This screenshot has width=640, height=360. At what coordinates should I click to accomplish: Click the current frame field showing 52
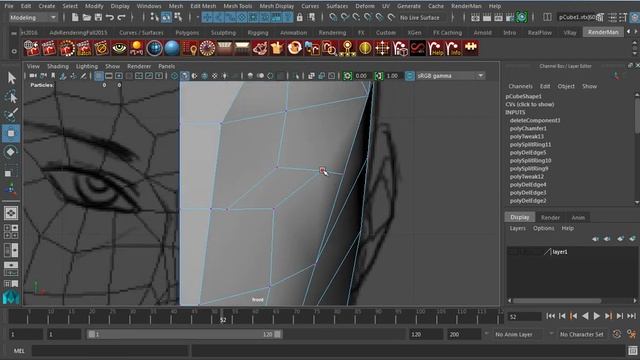click(524, 317)
